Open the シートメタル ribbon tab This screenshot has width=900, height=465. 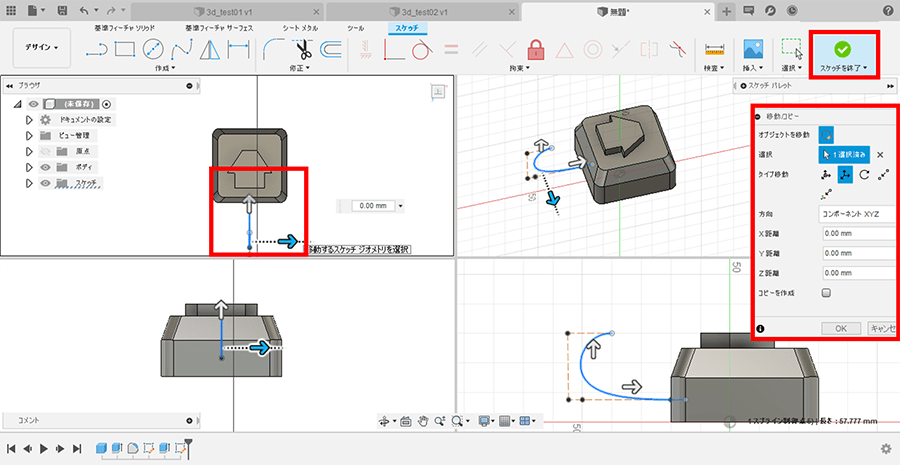click(x=302, y=29)
